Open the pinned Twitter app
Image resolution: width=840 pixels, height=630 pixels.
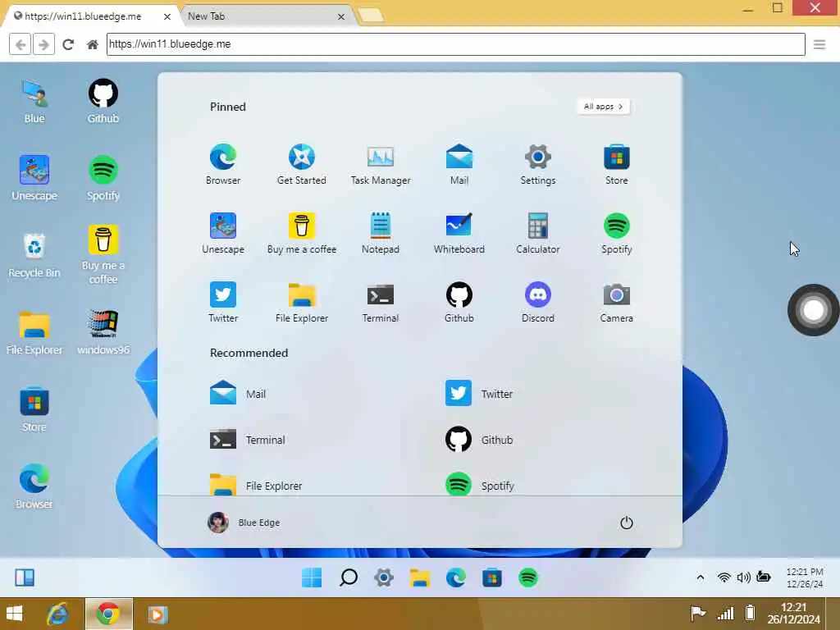click(223, 302)
